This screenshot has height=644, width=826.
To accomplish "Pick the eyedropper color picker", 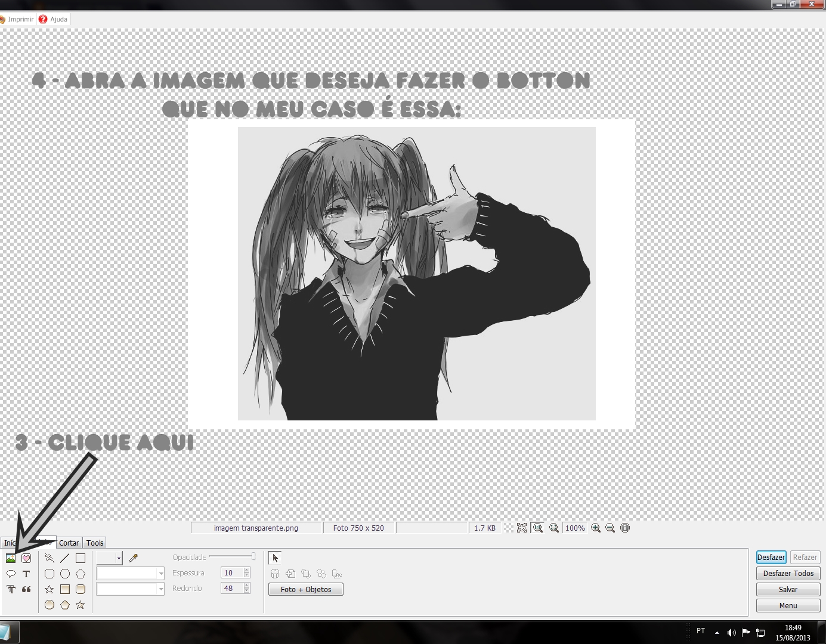I will coord(133,558).
